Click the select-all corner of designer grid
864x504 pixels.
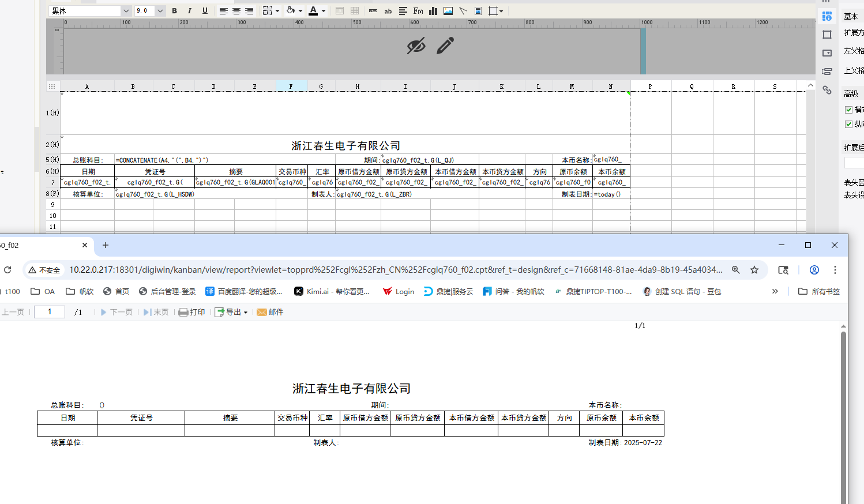tap(52, 86)
